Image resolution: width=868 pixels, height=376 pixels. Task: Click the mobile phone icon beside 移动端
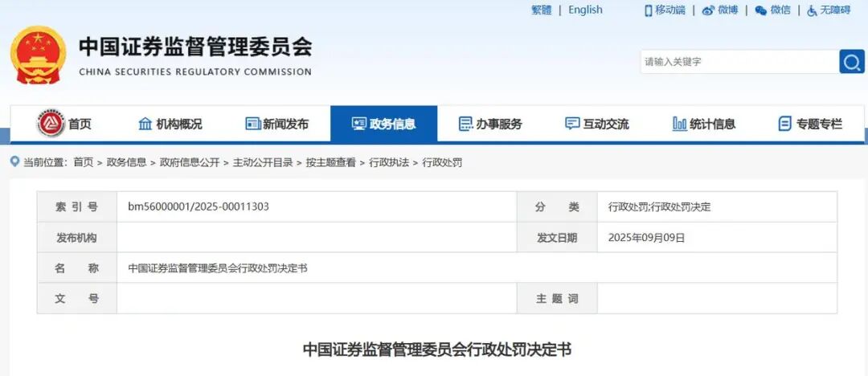tap(648, 10)
